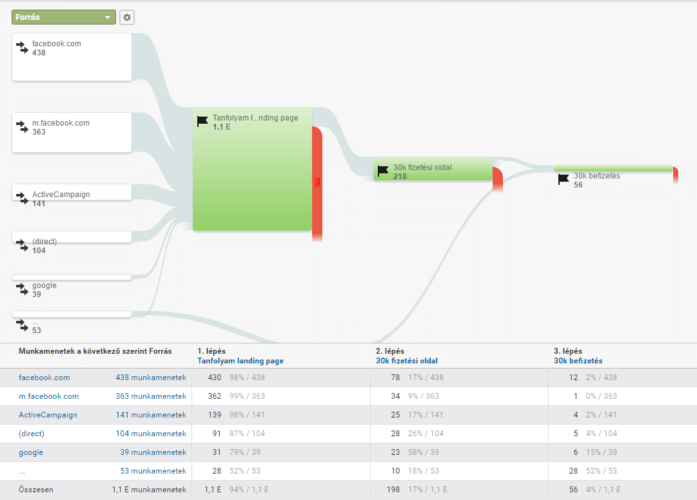Click '87% / 104' in (direct) row
This screenshot has width=697, height=500.
[247, 433]
